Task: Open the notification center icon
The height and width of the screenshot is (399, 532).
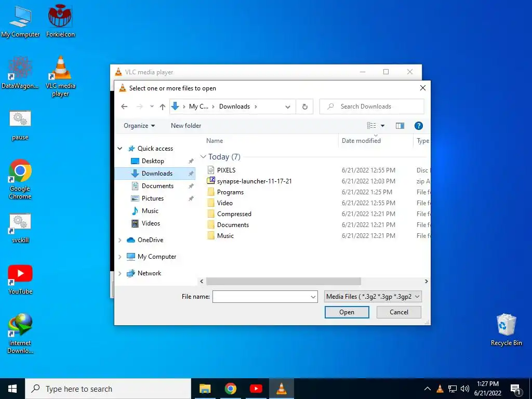Action: pos(515,390)
